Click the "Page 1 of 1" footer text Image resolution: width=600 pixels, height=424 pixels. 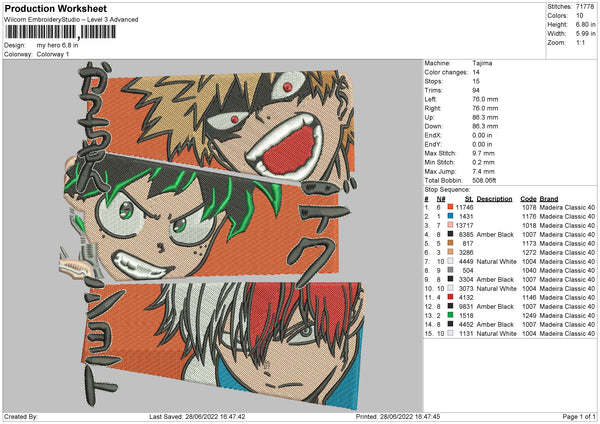[579, 416]
